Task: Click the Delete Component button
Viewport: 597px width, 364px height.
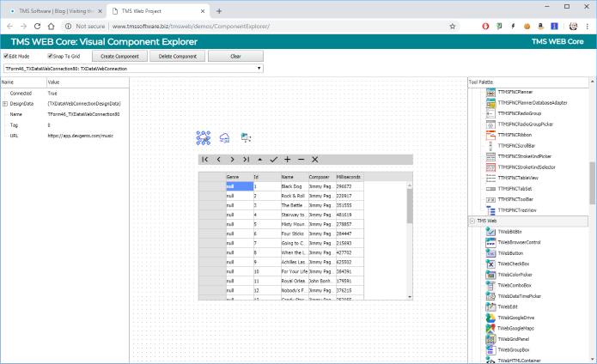Action: [x=178, y=57]
